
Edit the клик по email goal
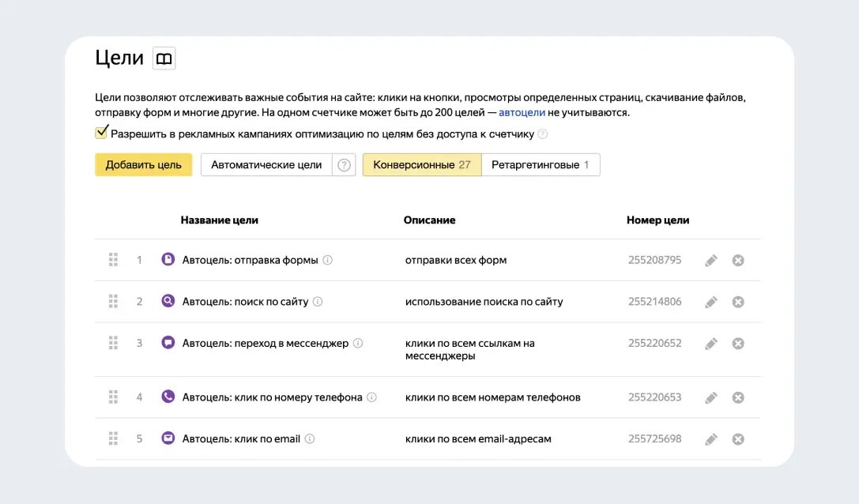click(x=711, y=439)
